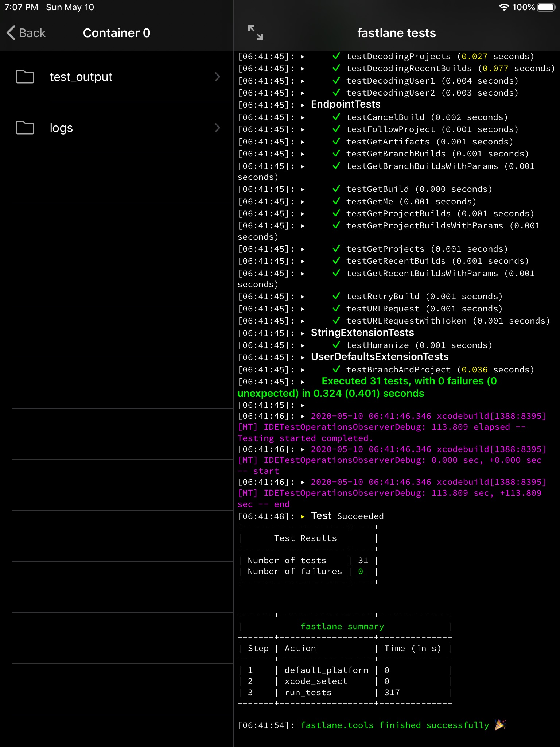Image resolution: width=560 pixels, height=747 pixels.
Task: Click green checkmark beside testGetBuild
Action: click(336, 189)
